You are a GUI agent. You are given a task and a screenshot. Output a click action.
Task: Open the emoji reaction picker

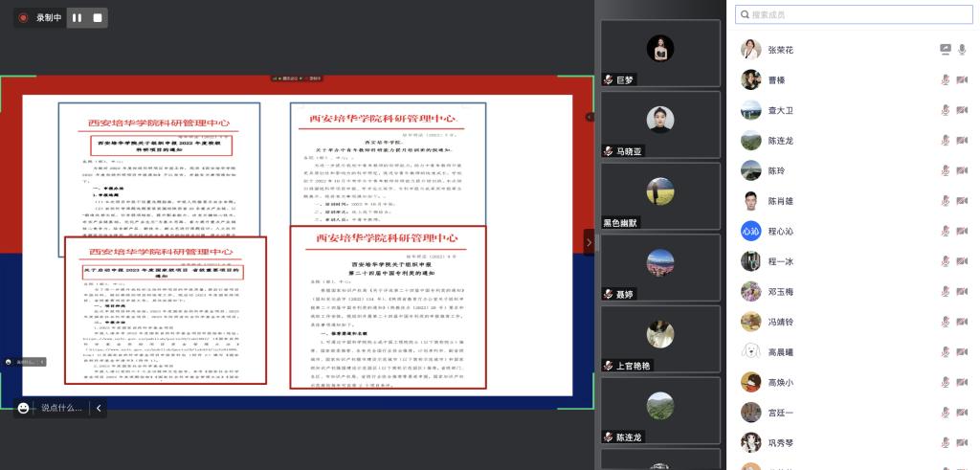[24, 408]
